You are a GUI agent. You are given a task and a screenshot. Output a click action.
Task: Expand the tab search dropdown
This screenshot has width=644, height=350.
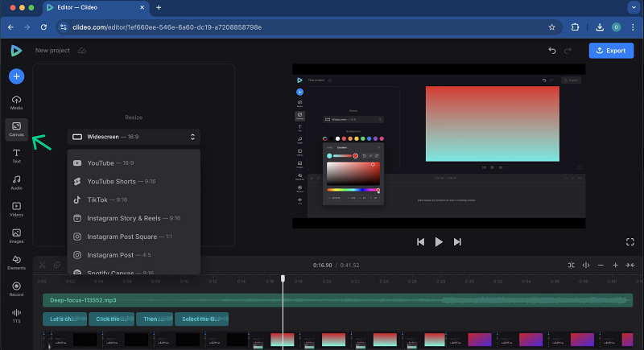pos(634,7)
